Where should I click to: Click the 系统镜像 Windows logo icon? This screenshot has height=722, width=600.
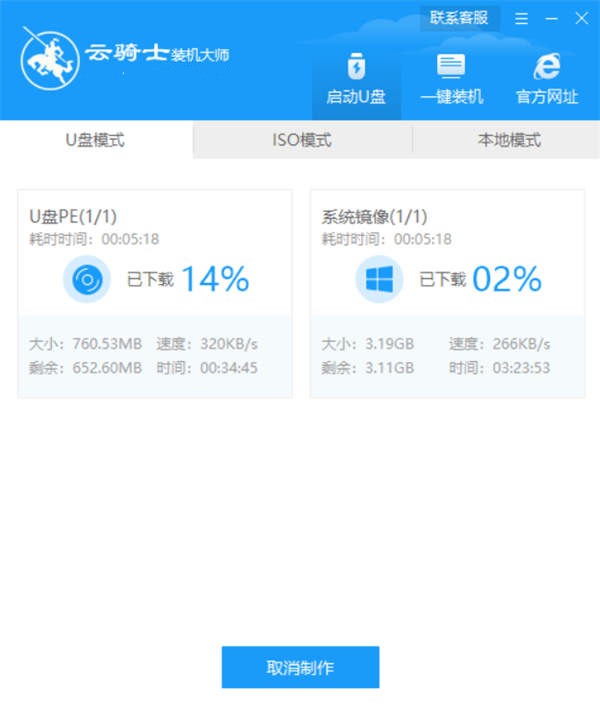(379, 279)
